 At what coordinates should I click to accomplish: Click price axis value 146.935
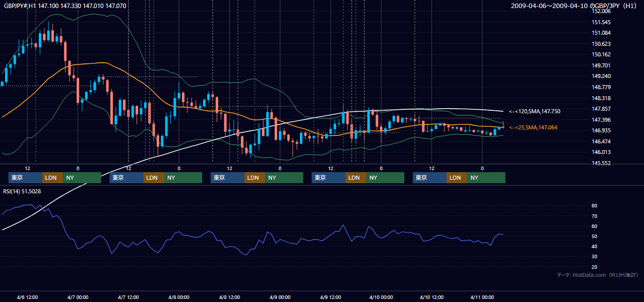point(601,130)
